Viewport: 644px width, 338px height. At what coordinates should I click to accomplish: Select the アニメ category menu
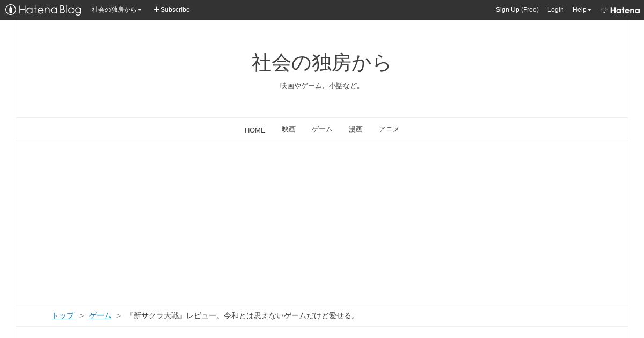click(389, 129)
